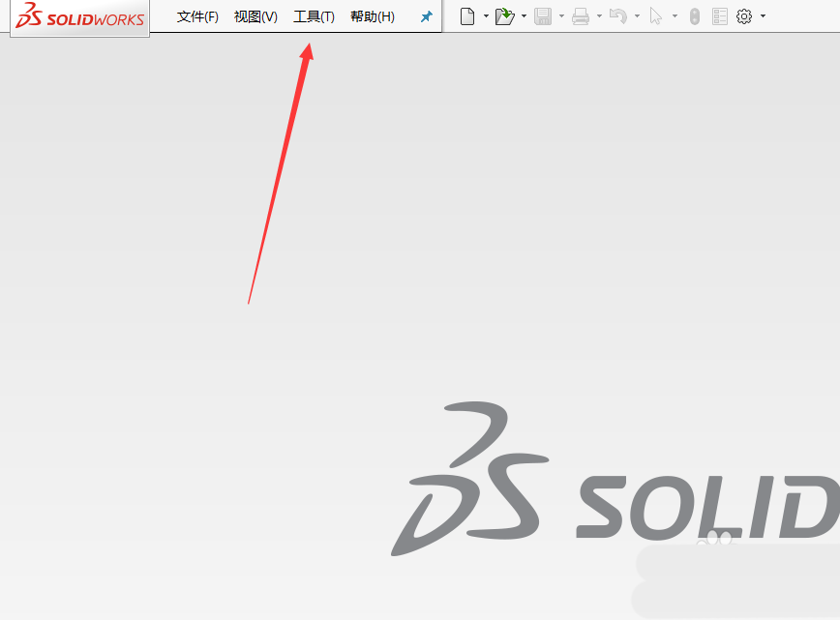The image size is (840, 620).
Task: Click the Rebuild traffic light icon
Action: [694, 16]
